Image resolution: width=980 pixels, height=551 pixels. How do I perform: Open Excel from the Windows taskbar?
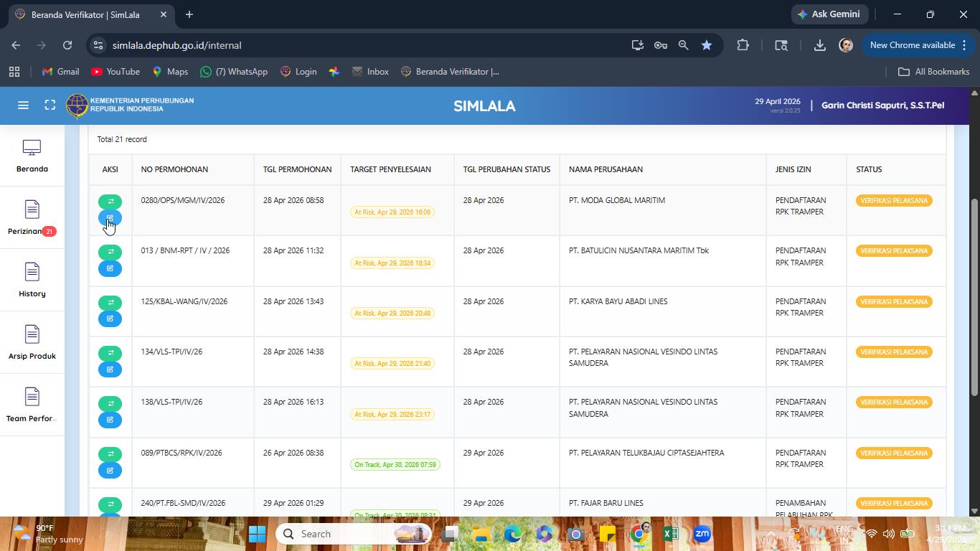coord(670,534)
